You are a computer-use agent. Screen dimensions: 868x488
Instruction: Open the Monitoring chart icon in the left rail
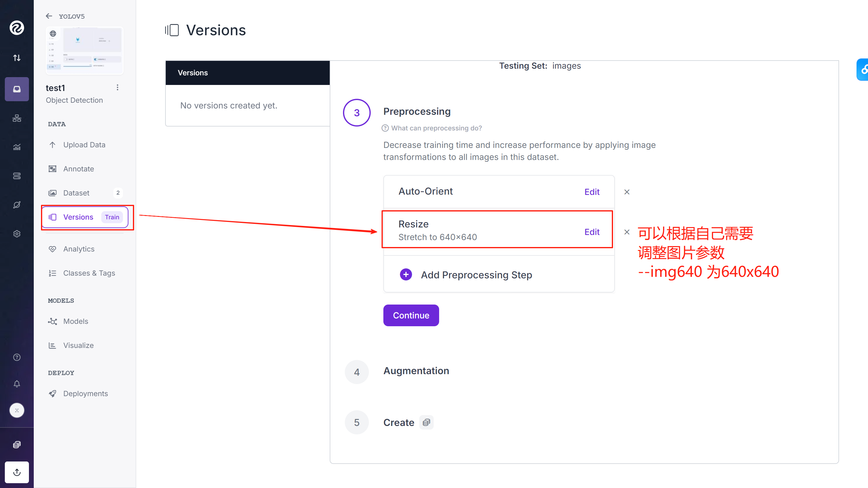point(17,147)
